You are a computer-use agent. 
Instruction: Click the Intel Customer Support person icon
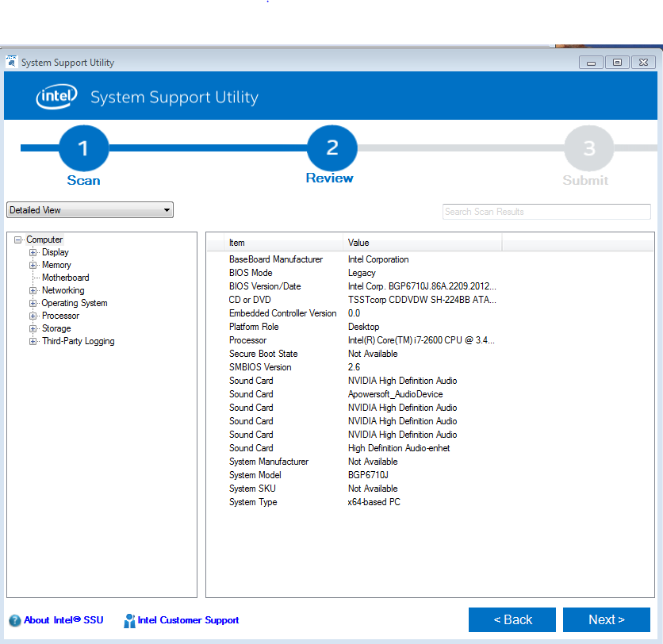coord(129,620)
